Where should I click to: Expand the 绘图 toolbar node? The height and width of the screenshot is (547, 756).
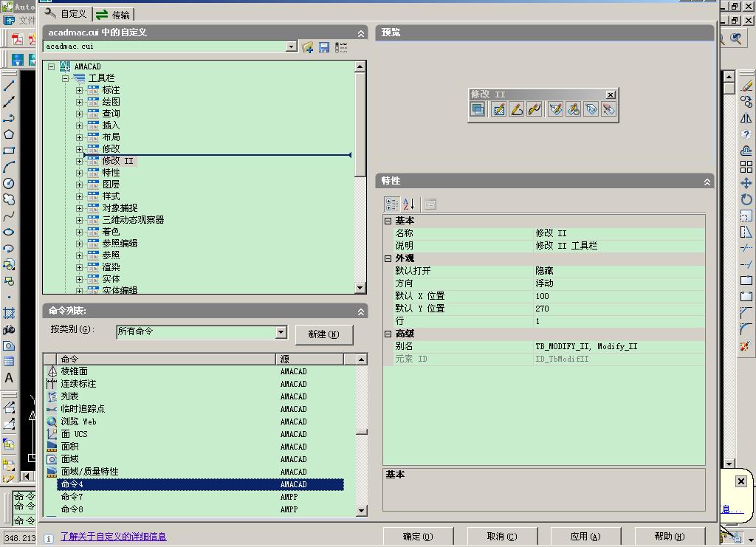coord(80,102)
